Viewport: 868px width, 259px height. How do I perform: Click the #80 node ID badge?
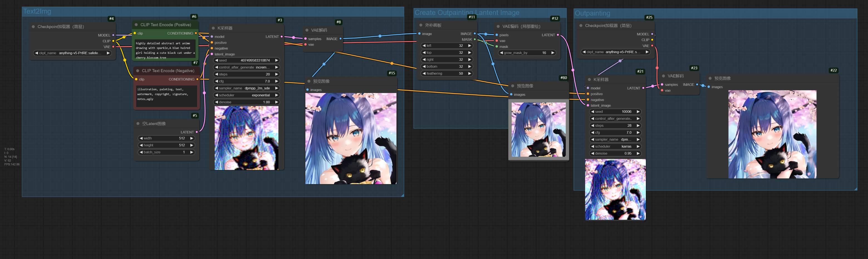(563, 78)
